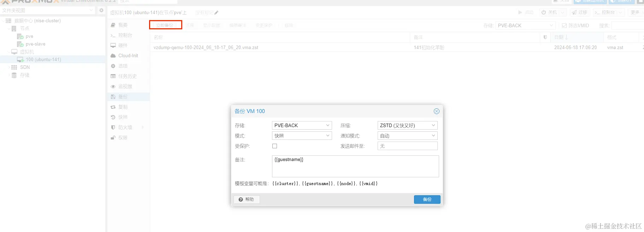Open the 权限 side menu item

(129, 138)
